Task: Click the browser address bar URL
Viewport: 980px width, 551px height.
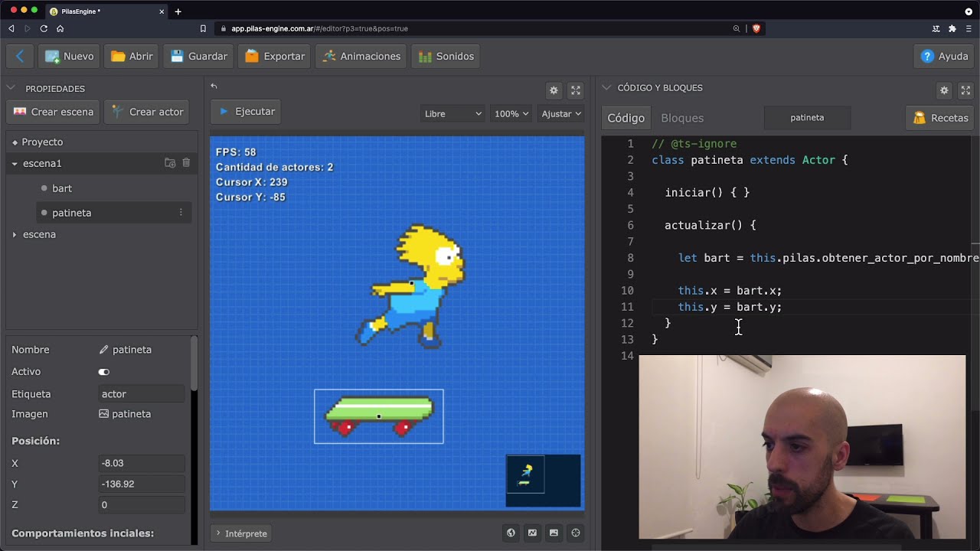Action: point(319,28)
